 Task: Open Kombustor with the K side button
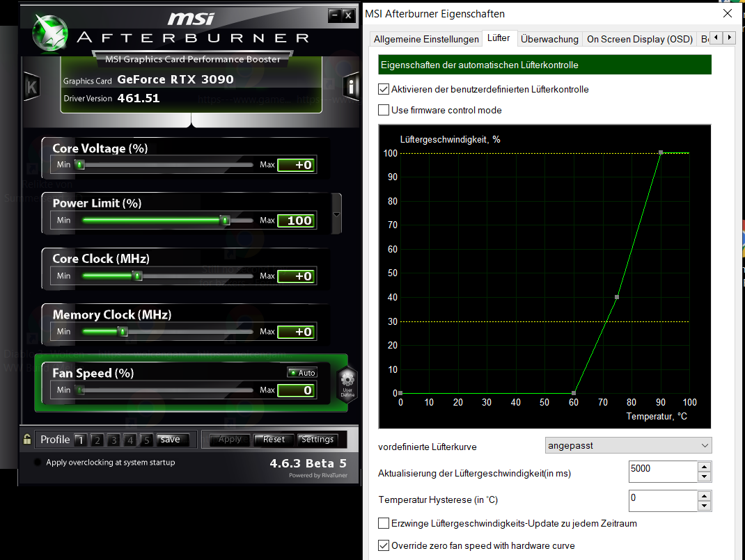click(31, 87)
